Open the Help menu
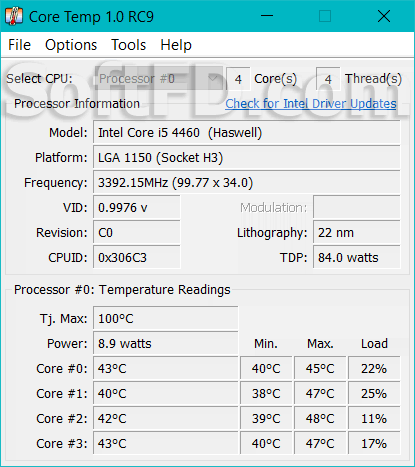Image resolution: width=415 pixels, height=467 pixels. (176, 45)
